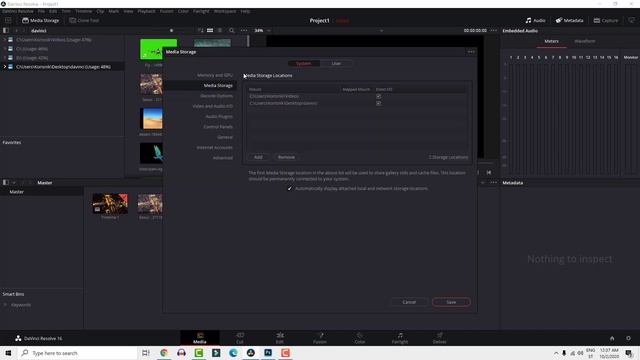Toggle automatically display attached storage locations checkbox

289,189
